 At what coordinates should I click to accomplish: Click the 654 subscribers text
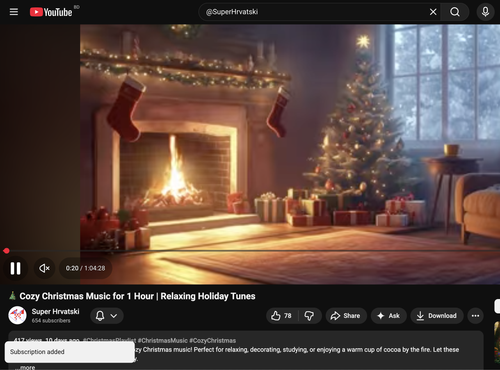(51, 321)
